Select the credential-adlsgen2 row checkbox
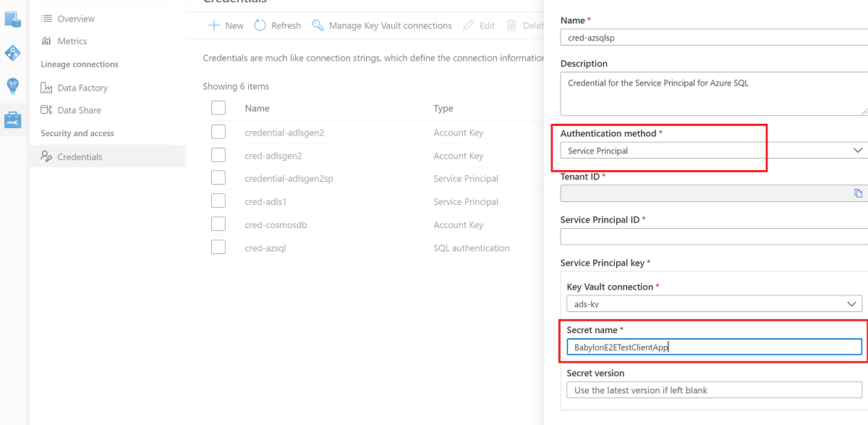The height and width of the screenshot is (425, 868). pyautogui.click(x=218, y=131)
